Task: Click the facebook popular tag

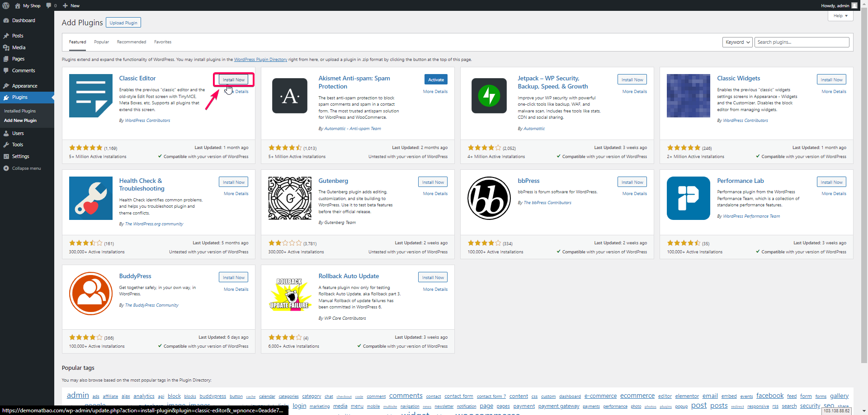Action: 770,396
